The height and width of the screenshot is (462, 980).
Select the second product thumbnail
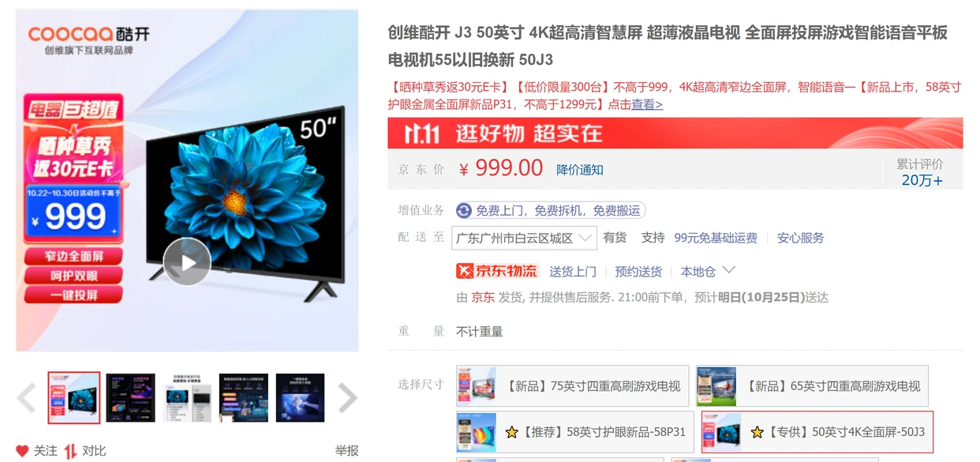[x=131, y=398]
